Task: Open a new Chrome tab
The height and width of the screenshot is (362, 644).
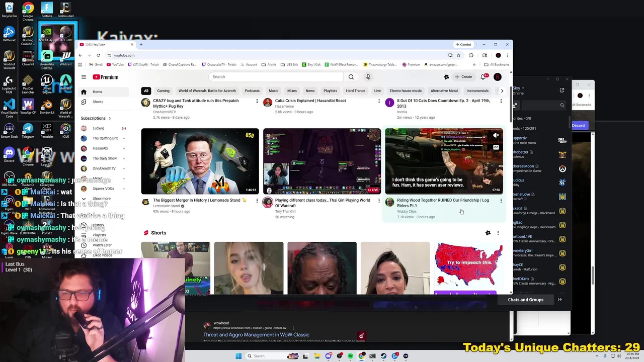Action: point(141,44)
